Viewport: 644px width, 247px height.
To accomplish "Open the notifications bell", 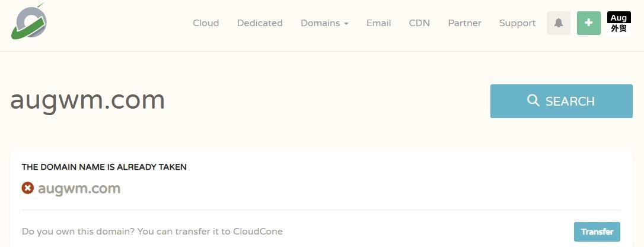I will 558,23.
